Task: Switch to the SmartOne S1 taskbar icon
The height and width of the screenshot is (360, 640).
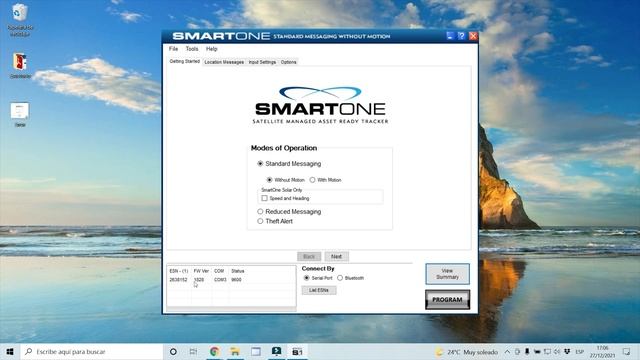Action: point(297,351)
